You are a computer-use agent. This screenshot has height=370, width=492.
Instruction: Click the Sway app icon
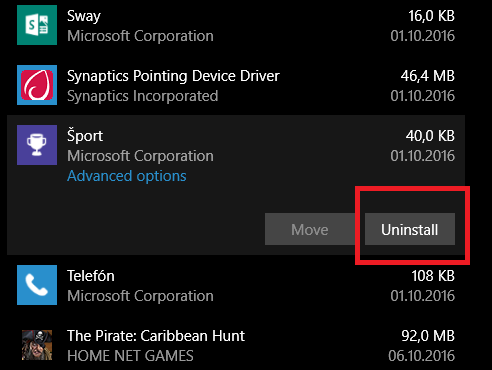(x=37, y=25)
